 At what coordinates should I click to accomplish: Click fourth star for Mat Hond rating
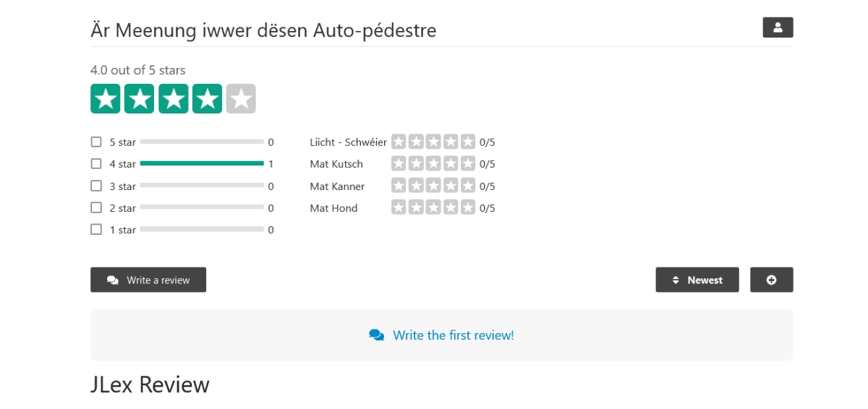coord(451,208)
